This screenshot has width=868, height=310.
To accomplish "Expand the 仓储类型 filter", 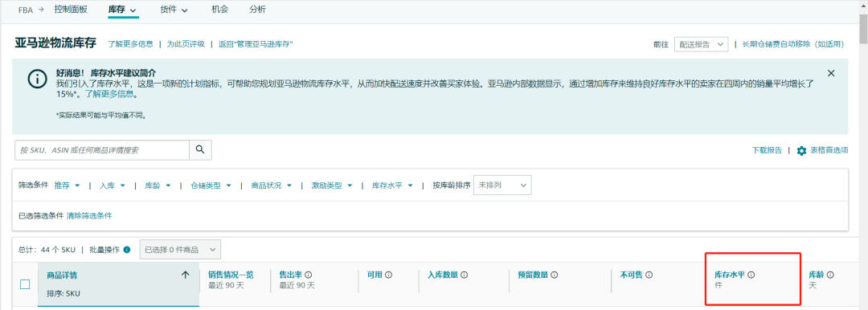I will 211,186.
